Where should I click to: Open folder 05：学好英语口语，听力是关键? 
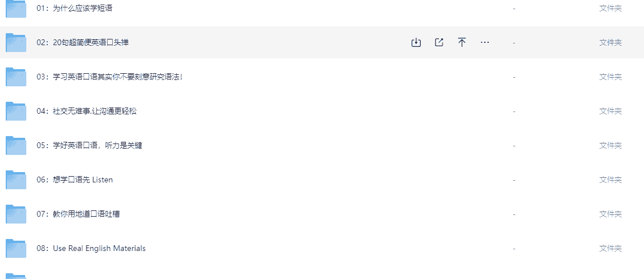(x=89, y=145)
